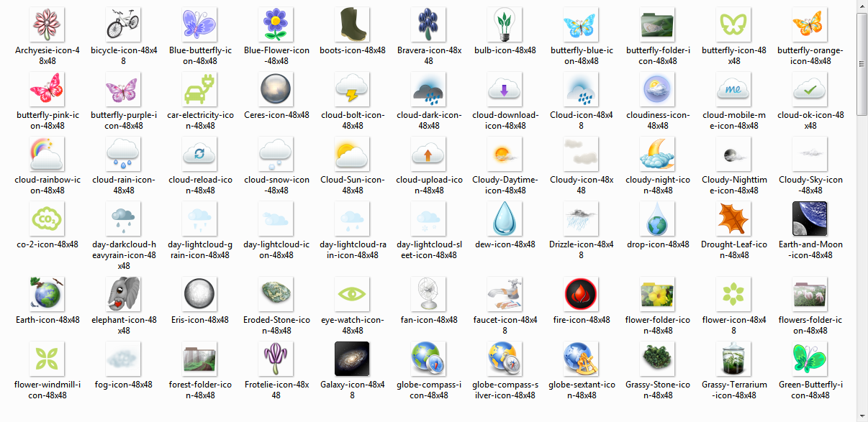Select the forest-folder icon
Image resolution: width=868 pixels, height=422 pixels.
click(200, 359)
